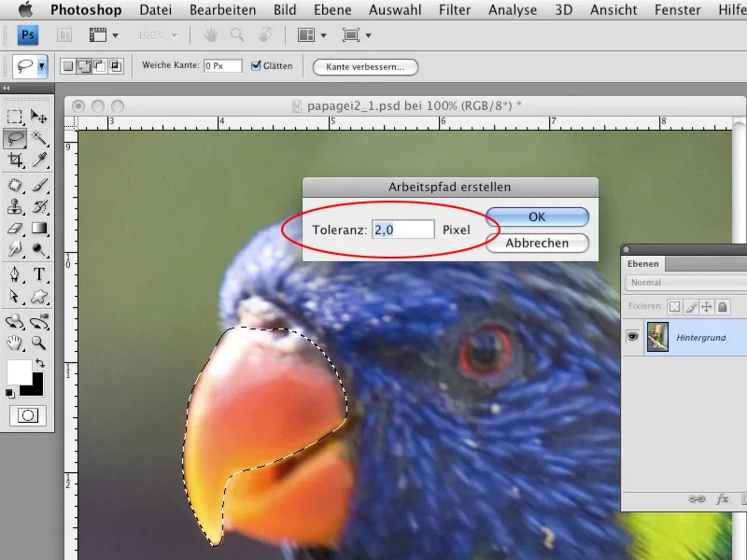
Task: Launch Adobe Bridge from the application bar
Action: 63,35
